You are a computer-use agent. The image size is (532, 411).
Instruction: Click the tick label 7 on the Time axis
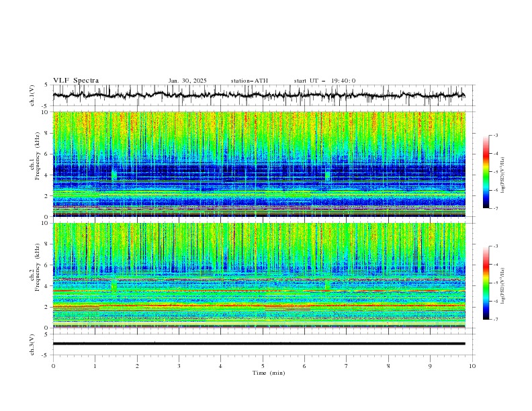tap(347, 366)
